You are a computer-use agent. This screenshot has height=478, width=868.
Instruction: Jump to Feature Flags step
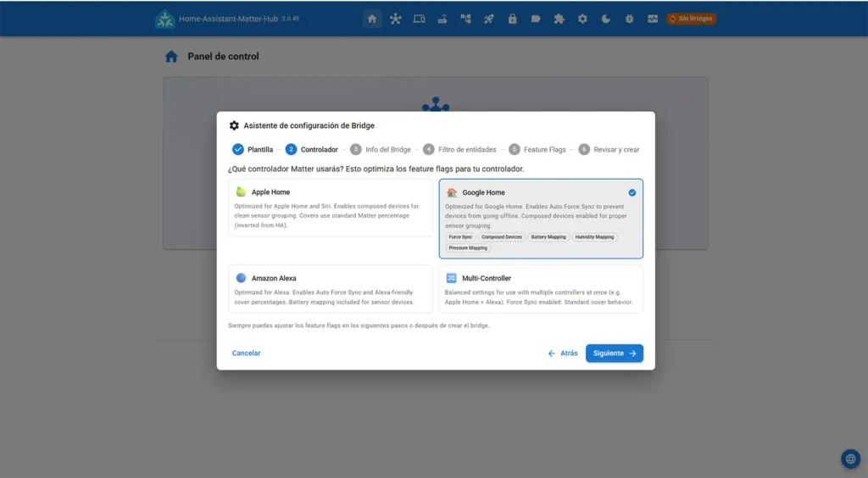(x=537, y=149)
